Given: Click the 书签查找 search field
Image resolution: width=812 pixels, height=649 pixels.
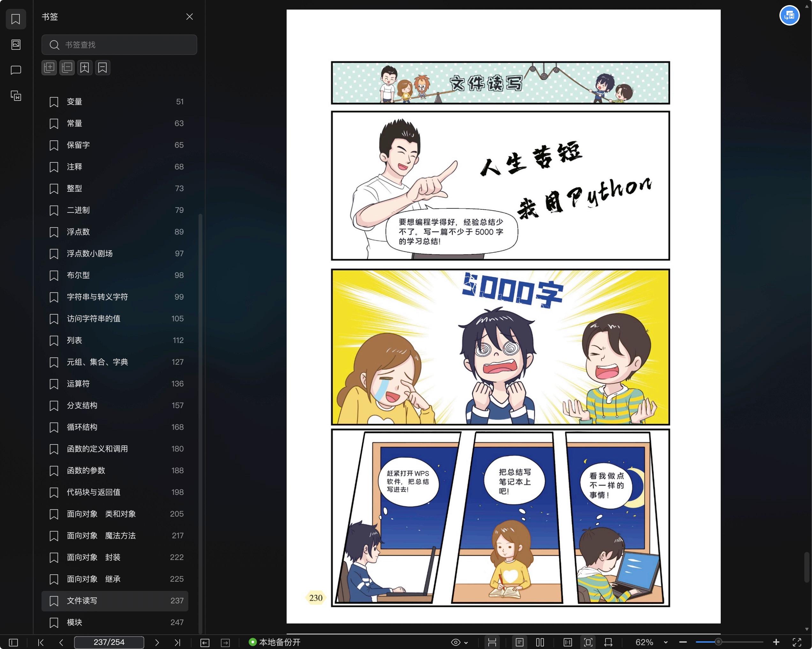Looking at the screenshot, I should [119, 45].
